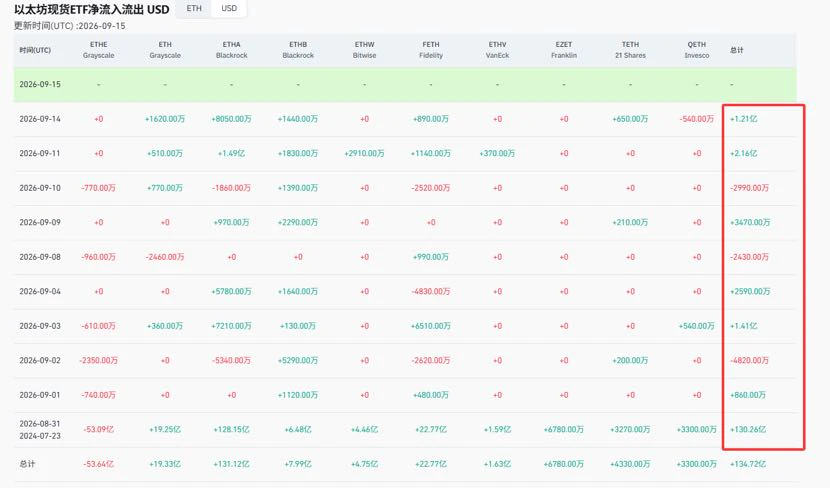Select the 2026-09-10 date cell

coord(40,188)
